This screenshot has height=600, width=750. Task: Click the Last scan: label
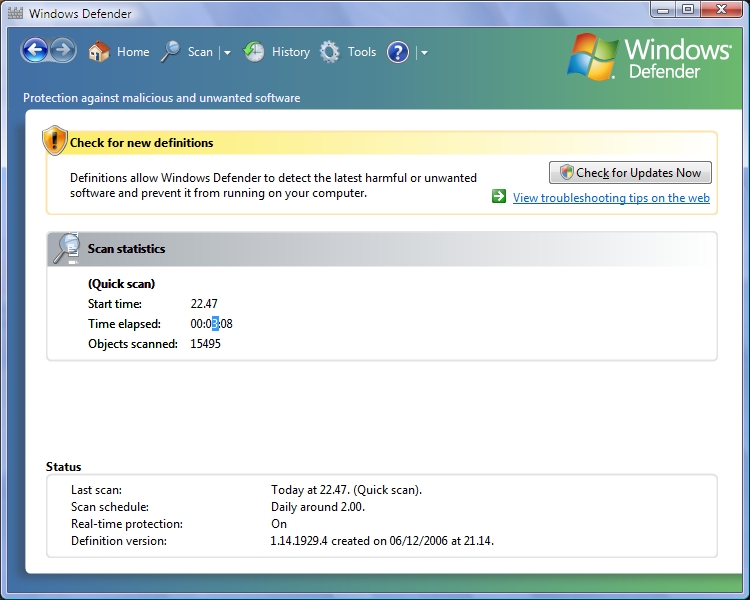pos(96,490)
